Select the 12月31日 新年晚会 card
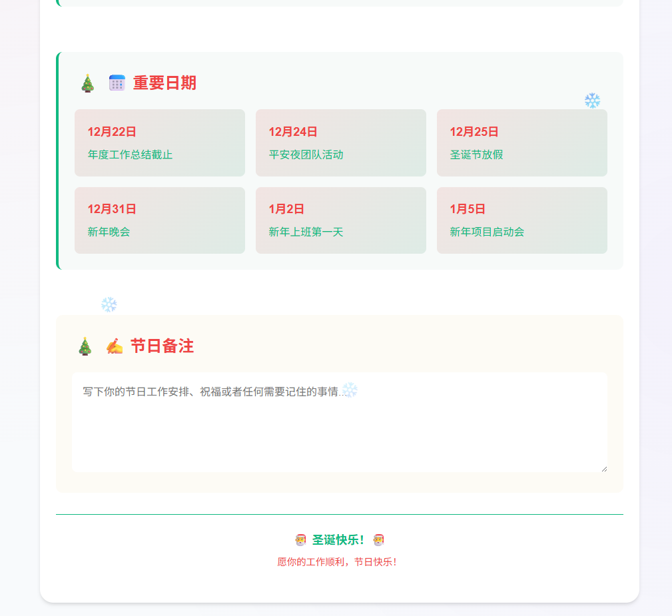 click(x=159, y=220)
